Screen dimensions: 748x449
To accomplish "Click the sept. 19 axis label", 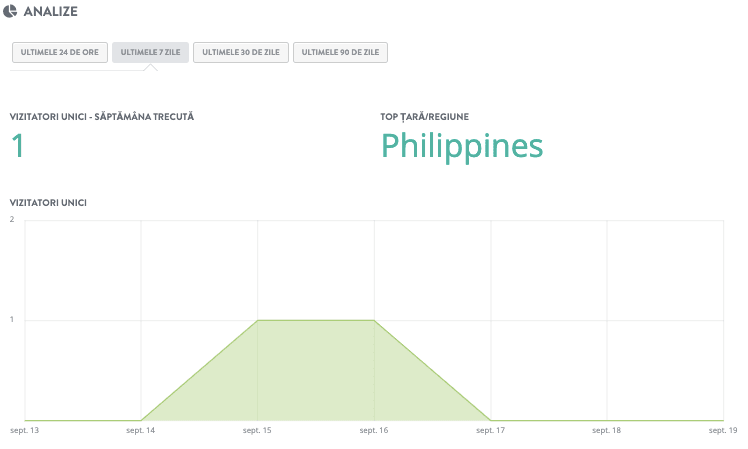I will coord(722,430).
